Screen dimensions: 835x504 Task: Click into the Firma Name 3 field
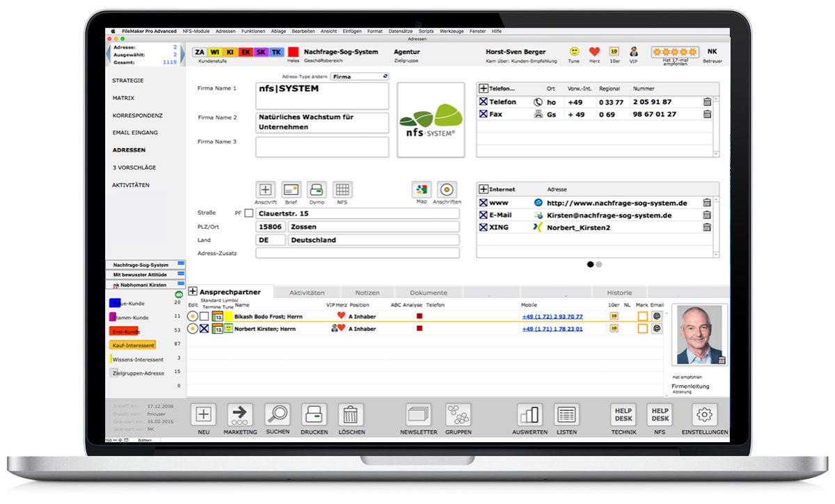[x=322, y=147]
